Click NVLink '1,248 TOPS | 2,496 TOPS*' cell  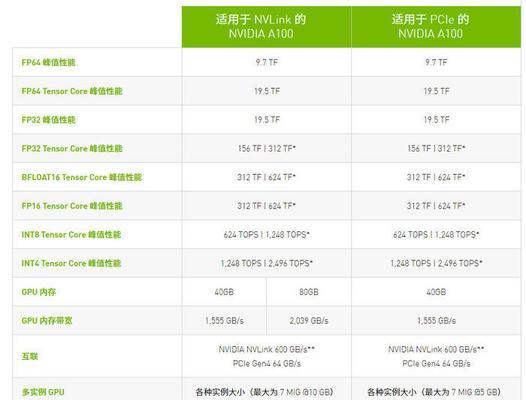[267, 263]
